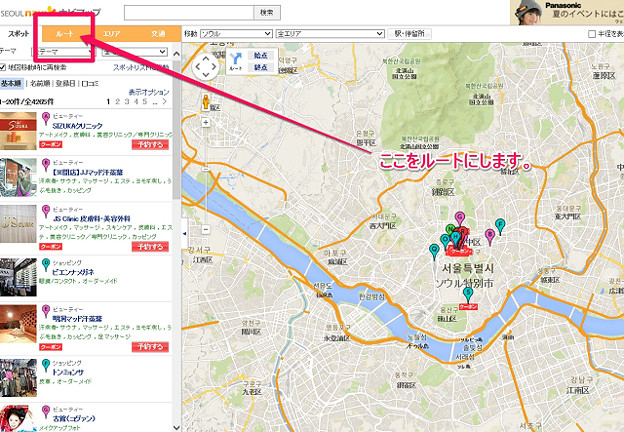Click pin A beside SIZUKAクリニック

pos(46,118)
